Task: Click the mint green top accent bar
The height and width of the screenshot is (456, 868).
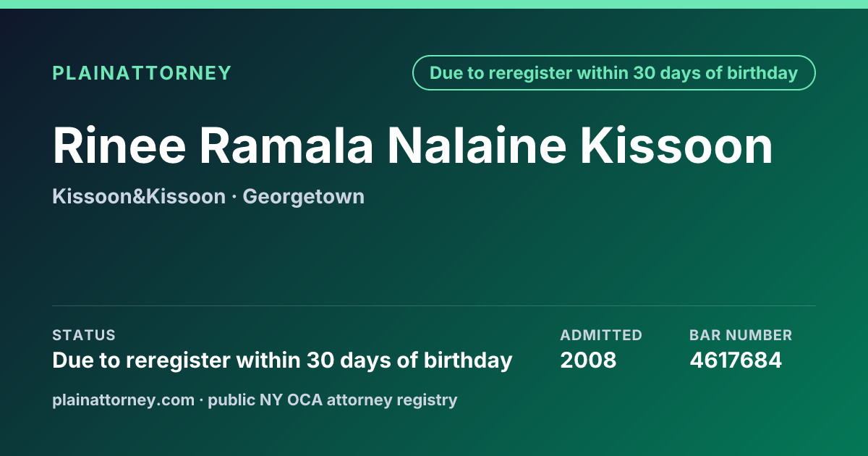Action: [434, 4]
